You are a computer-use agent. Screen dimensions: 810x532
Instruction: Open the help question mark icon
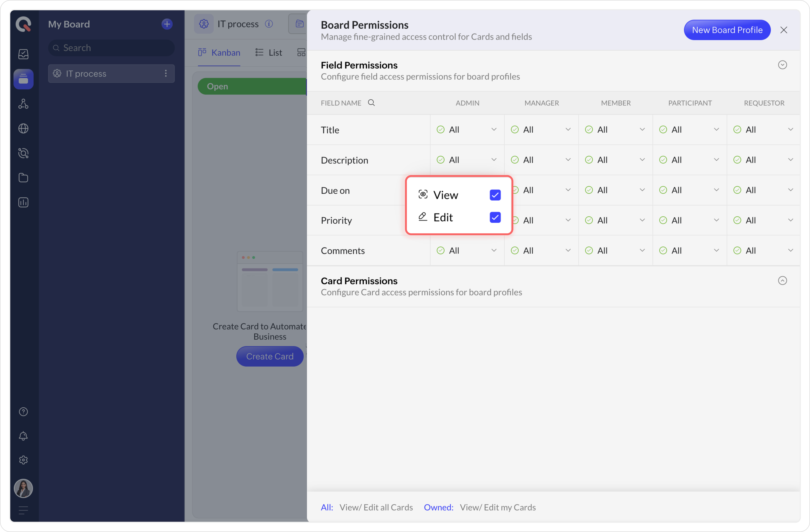[23, 412]
